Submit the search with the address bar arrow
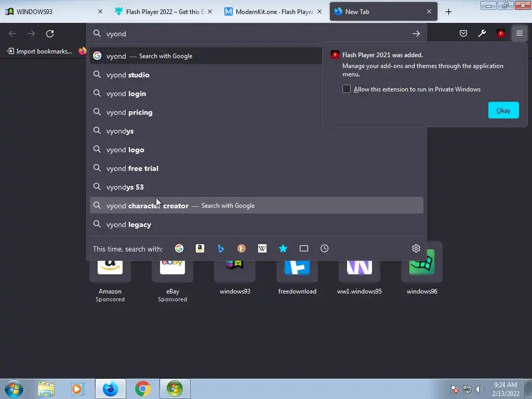 tap(416, 34)
